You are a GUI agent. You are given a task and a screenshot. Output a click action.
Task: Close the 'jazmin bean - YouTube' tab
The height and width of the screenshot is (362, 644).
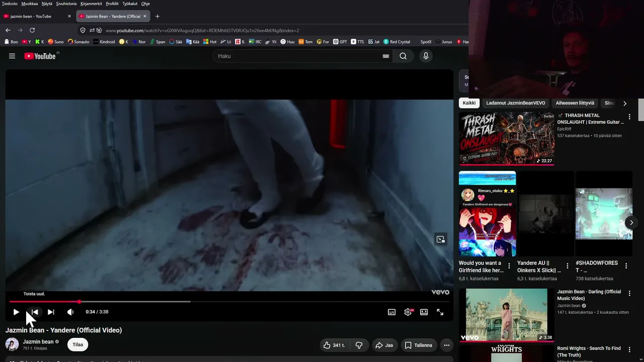(69, 16)
